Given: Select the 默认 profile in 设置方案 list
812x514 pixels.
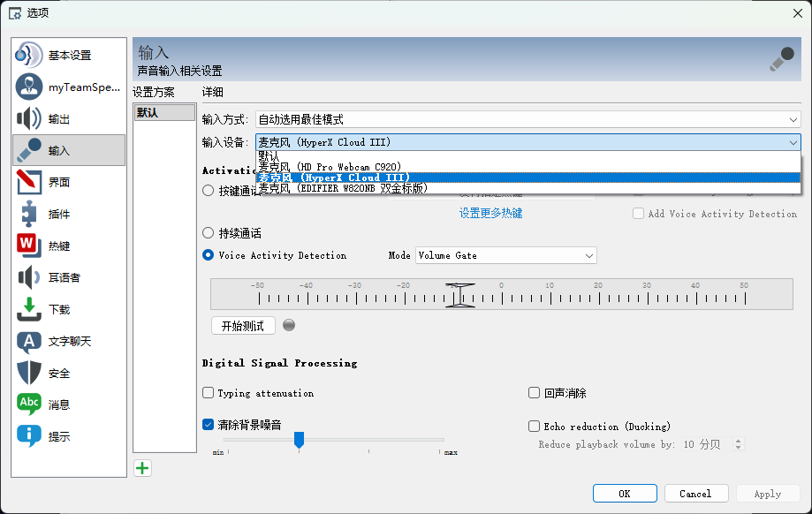Looking at the screenshot, I should (x=164, y=112).
